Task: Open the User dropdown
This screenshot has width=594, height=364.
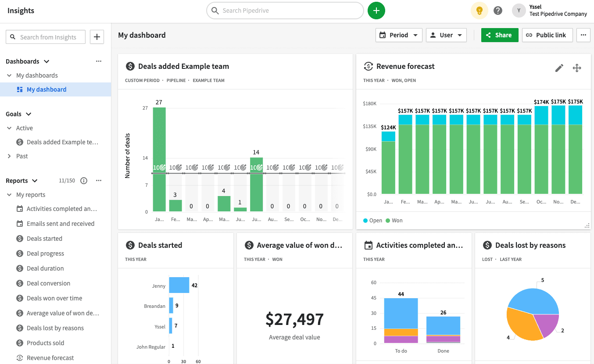Action: pos(446,35)
